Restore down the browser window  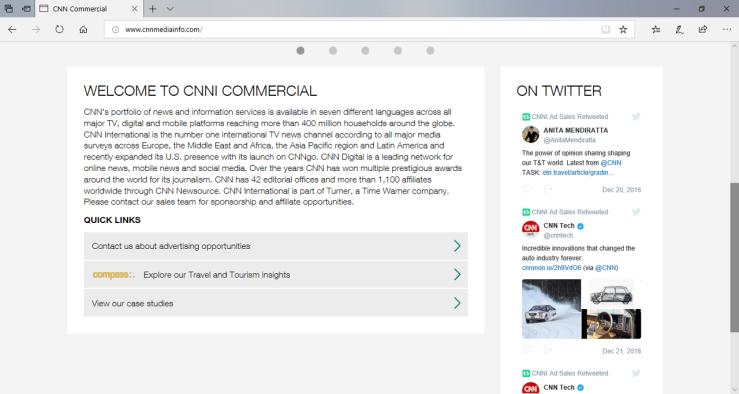click(x=701, y=8)
